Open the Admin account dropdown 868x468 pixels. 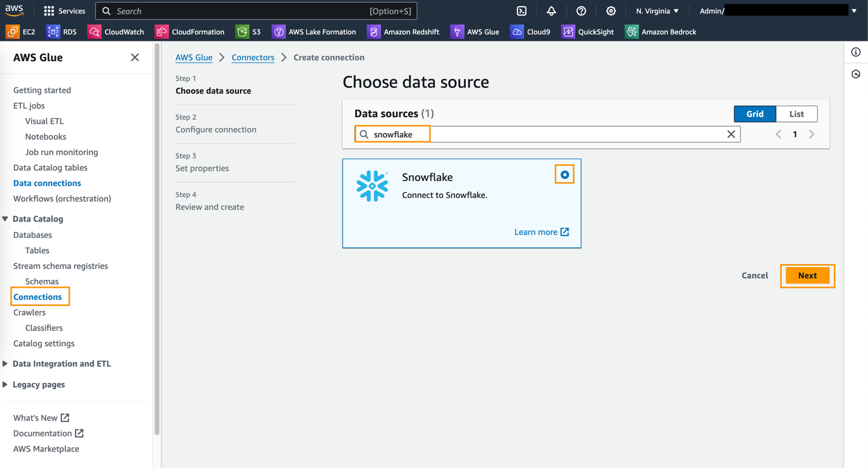[x=778, y=11]
